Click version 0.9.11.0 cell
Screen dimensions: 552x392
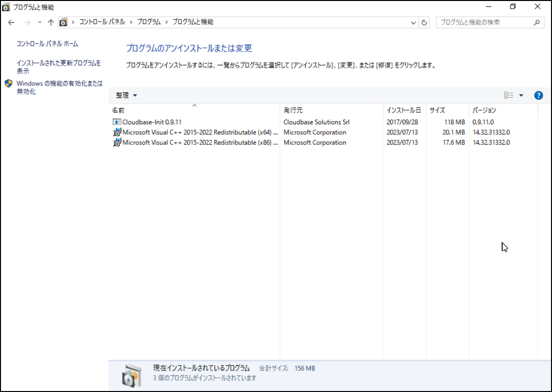[x=483, y=122]
